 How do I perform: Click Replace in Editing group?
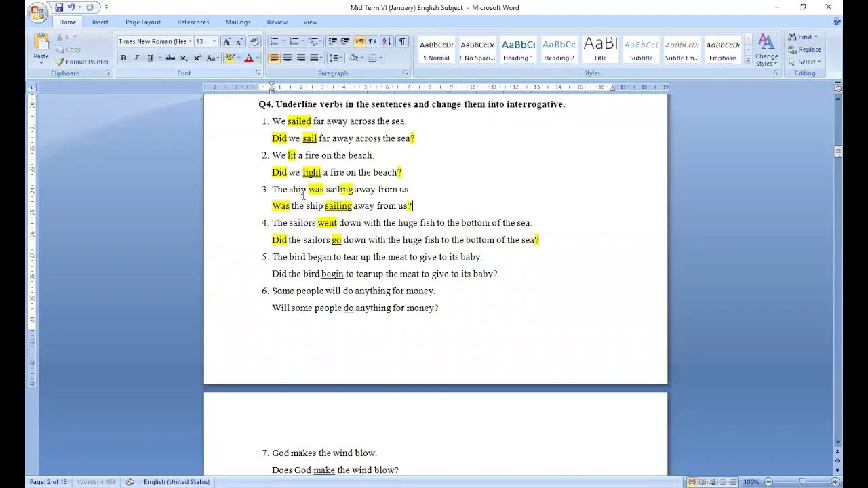tap(805, 49)
